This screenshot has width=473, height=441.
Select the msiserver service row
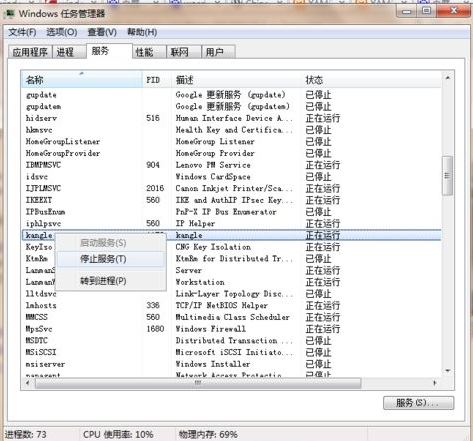232,364
